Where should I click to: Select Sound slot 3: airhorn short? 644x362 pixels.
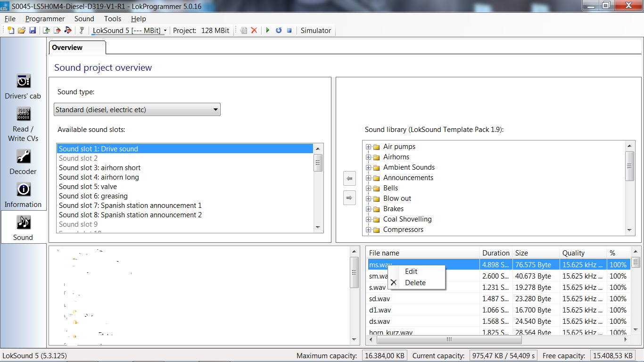pyautogui.click(x=185, y=168)
